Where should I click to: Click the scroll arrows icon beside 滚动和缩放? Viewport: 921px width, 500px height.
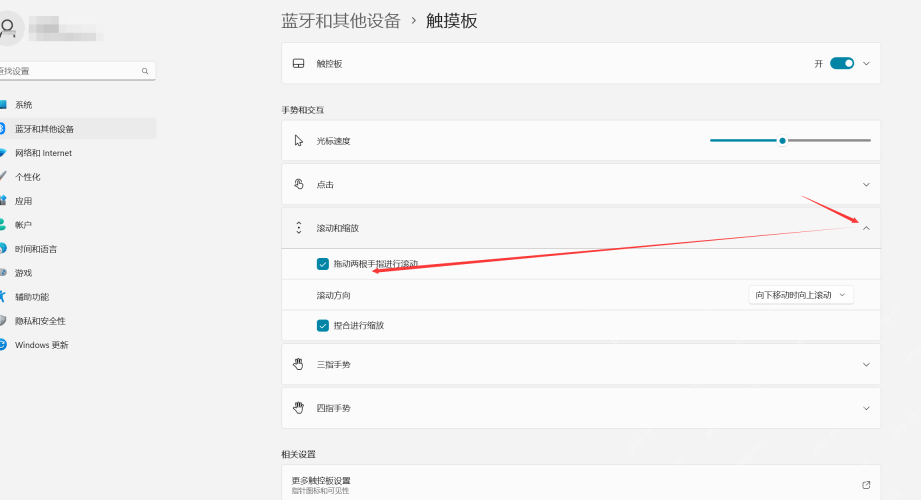[x=298, y=227]
